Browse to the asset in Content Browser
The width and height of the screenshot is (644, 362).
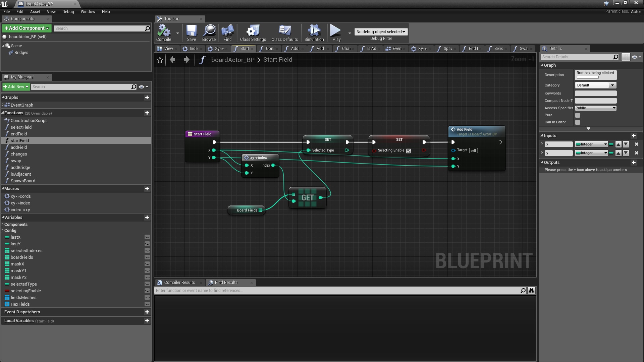coord(209,33)
